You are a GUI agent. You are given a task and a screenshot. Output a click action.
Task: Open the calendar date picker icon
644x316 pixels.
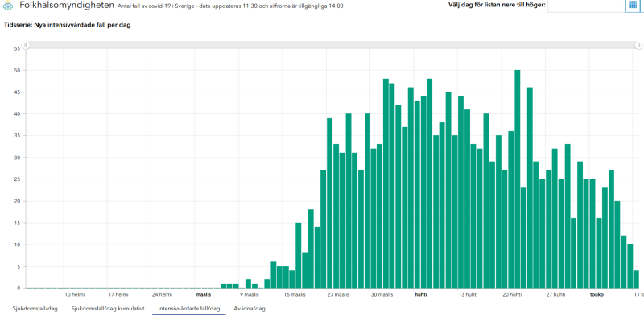[x=632, y=6]
